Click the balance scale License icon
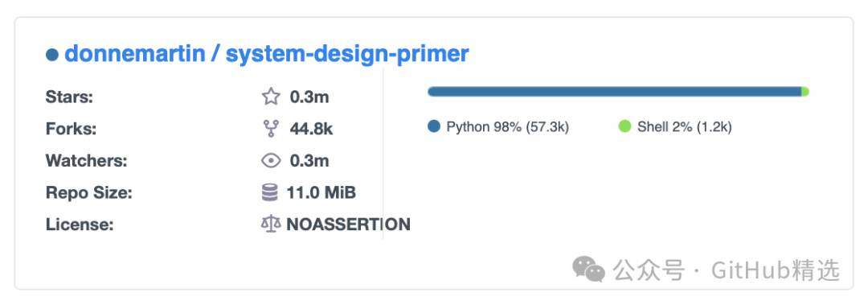The image size is (868, 305). coord(271,224)
